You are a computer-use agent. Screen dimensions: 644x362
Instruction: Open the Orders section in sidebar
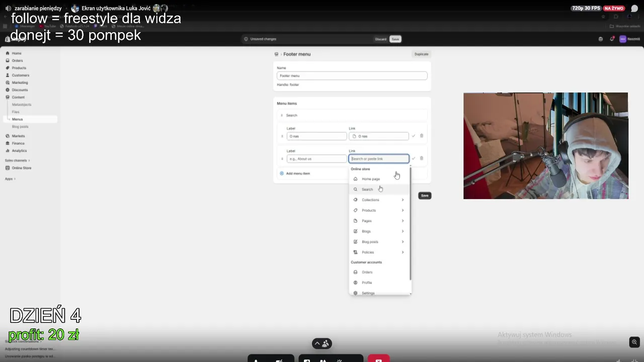17,60
